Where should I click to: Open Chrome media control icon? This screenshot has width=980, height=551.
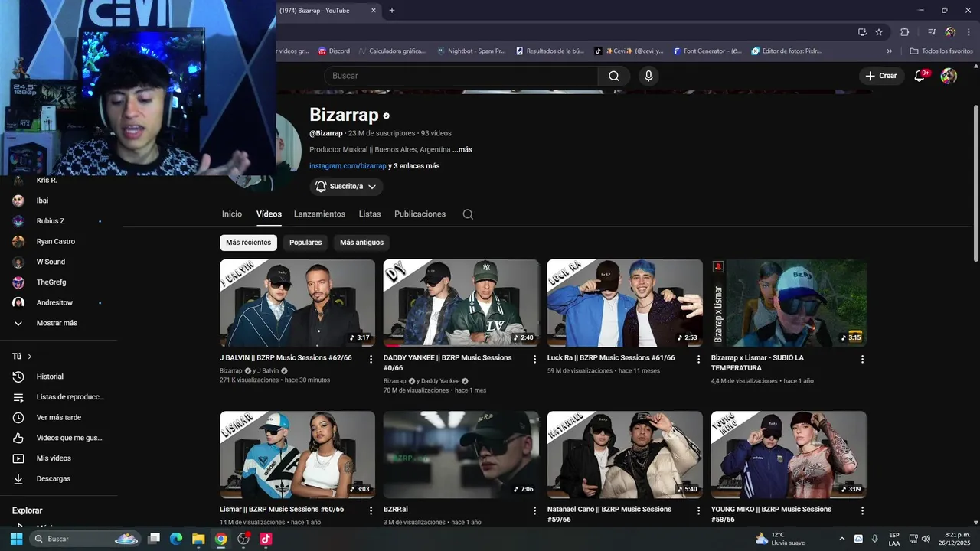[x=932, y=32]
